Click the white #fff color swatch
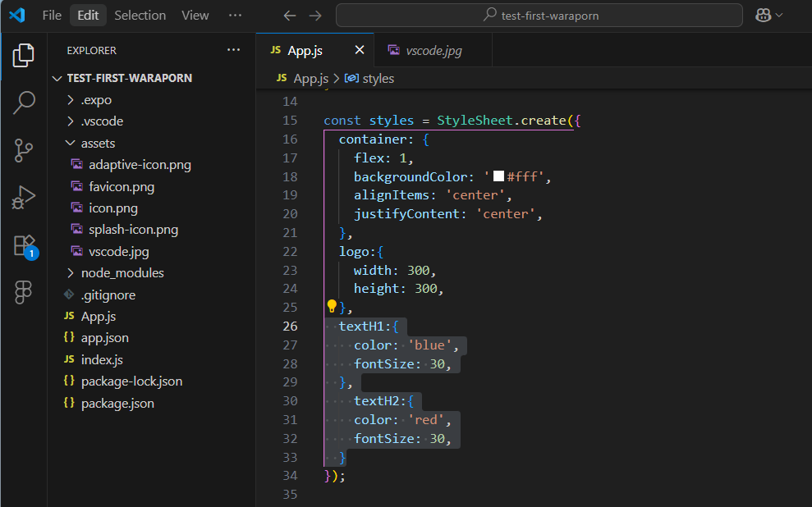This screenshot has height=507, width=812. click(498, 176)
